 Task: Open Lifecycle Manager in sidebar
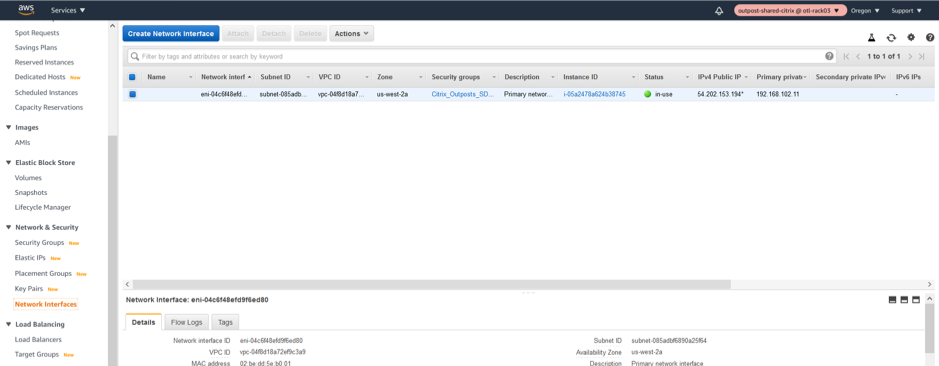pos(43,207)
